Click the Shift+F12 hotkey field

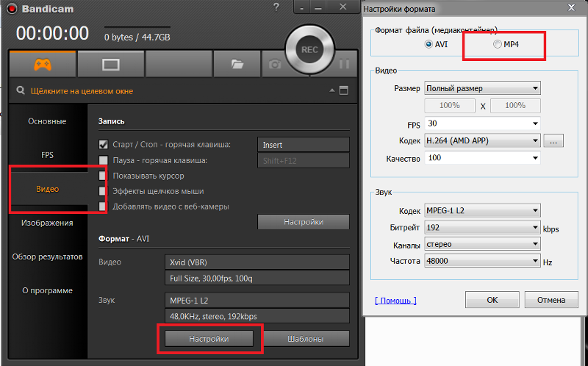tap(304, 160)
